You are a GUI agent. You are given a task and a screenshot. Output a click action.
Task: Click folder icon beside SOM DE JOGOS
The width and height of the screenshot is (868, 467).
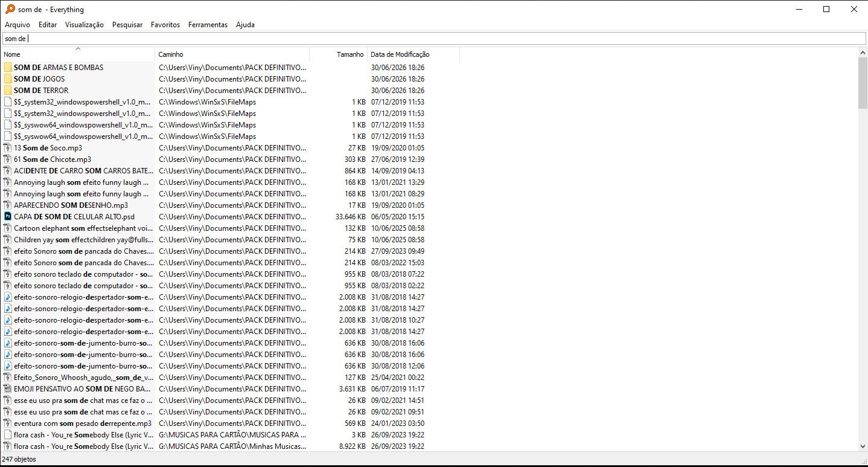(8, 79)
